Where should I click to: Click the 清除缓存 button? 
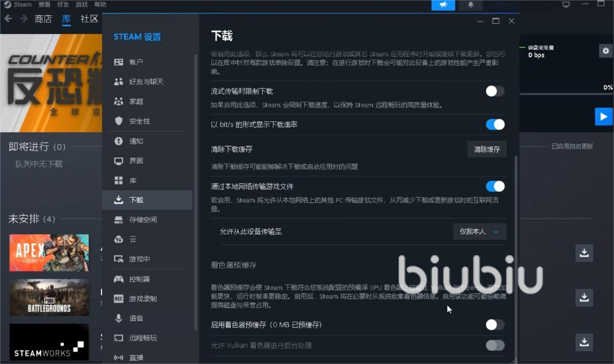487,150
